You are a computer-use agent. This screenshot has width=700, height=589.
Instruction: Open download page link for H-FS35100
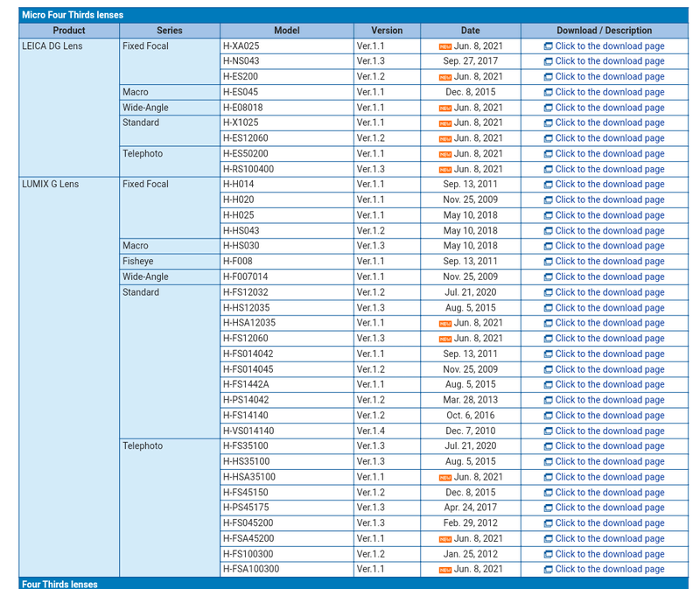609,446
